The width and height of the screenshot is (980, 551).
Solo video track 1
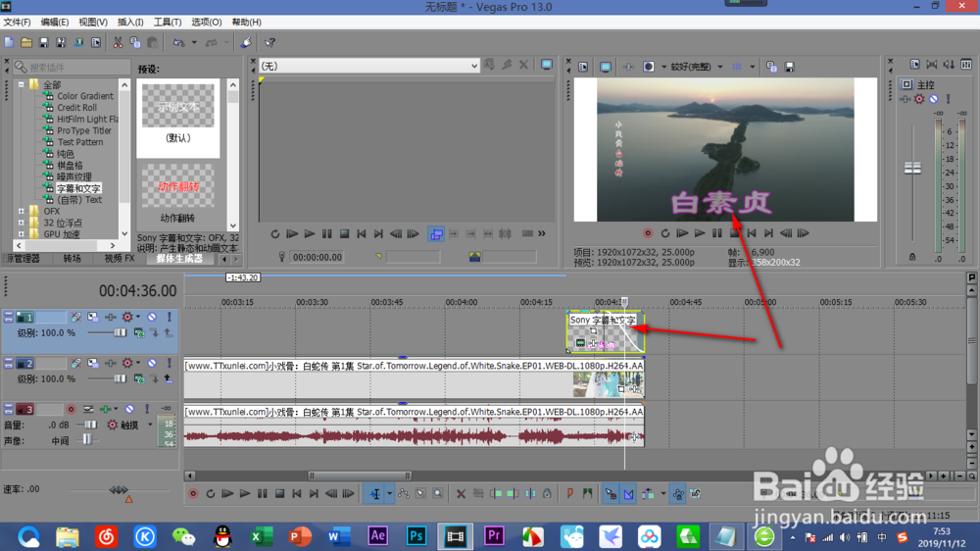coord(169,317)
